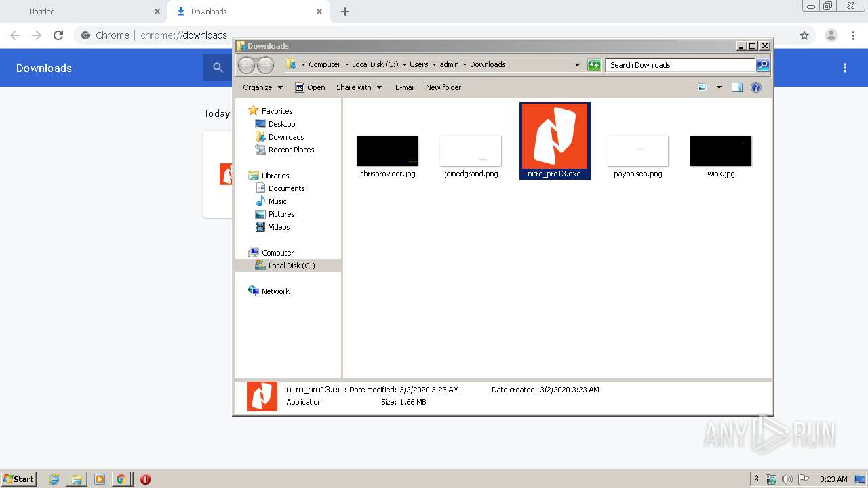Image resolution: width=868 pixels, height=488 pixels.
Task: Open the Share with menu
Action: coord(359,87)
